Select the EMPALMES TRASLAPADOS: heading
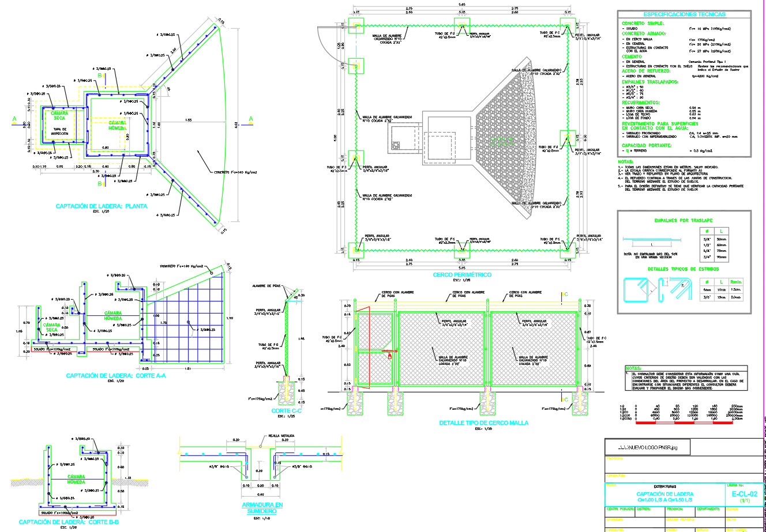The width and height of the screenshot is (766, 532). (650, 82)
